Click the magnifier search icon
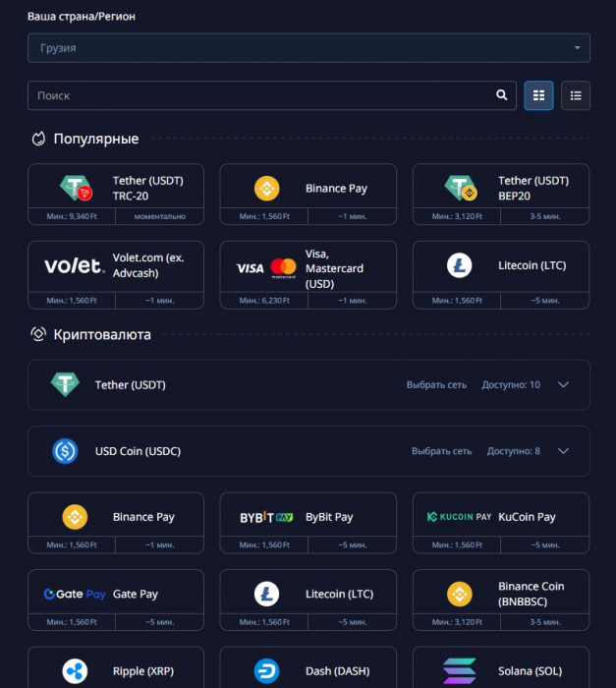The image size is (616, 688). [x=501, y=95]
